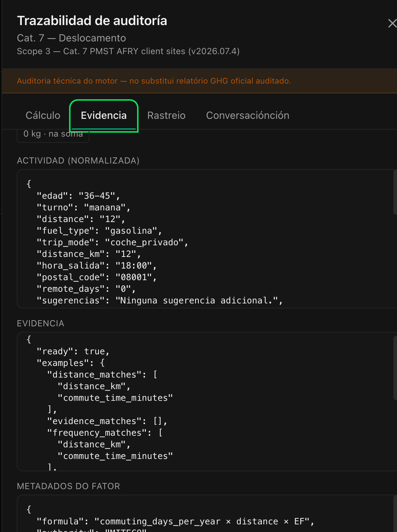Switch to the Cálculo tab

point(43,116)
